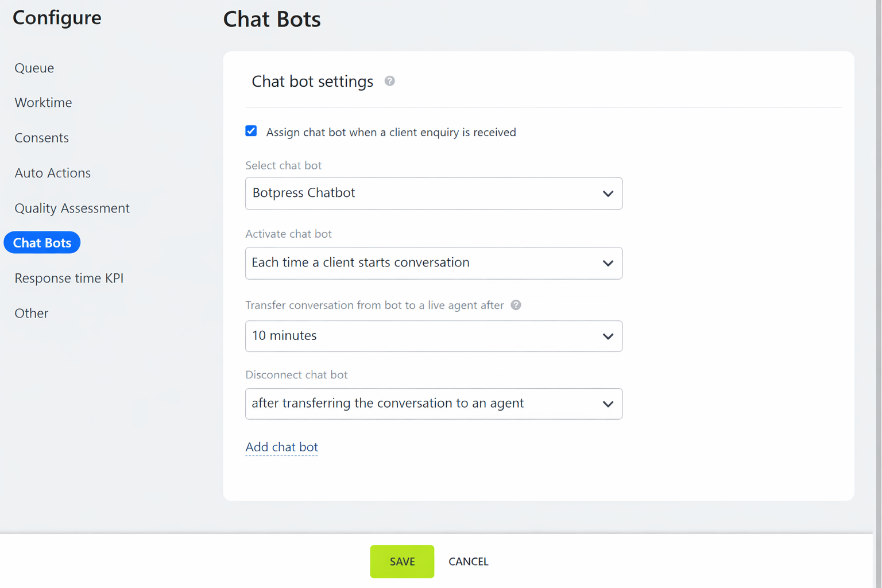Click CANCEL to discard changes
The height and width of the screenshot is (588, 882).
click(x=468, y=562)
